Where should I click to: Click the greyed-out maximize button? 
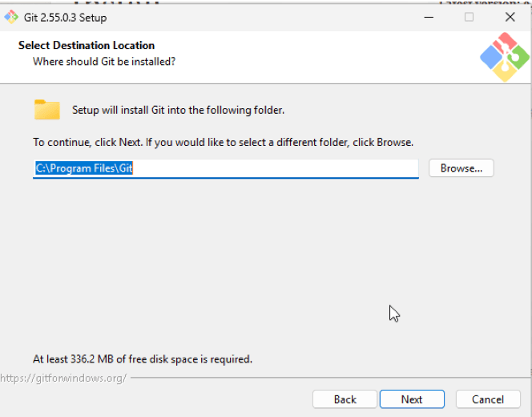pyautogui.click(x=469, y=17)
